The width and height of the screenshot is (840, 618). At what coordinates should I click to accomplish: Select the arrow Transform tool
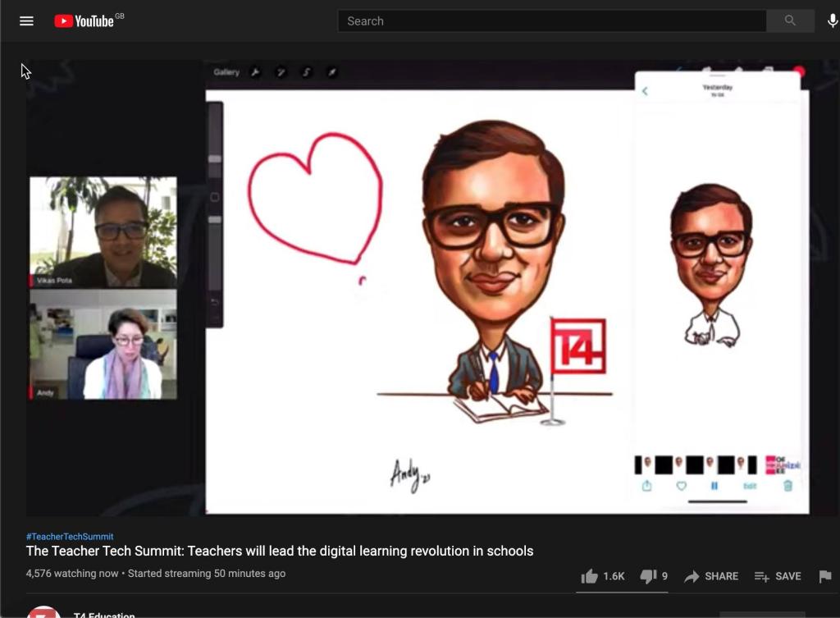click(x=332, y=72)
